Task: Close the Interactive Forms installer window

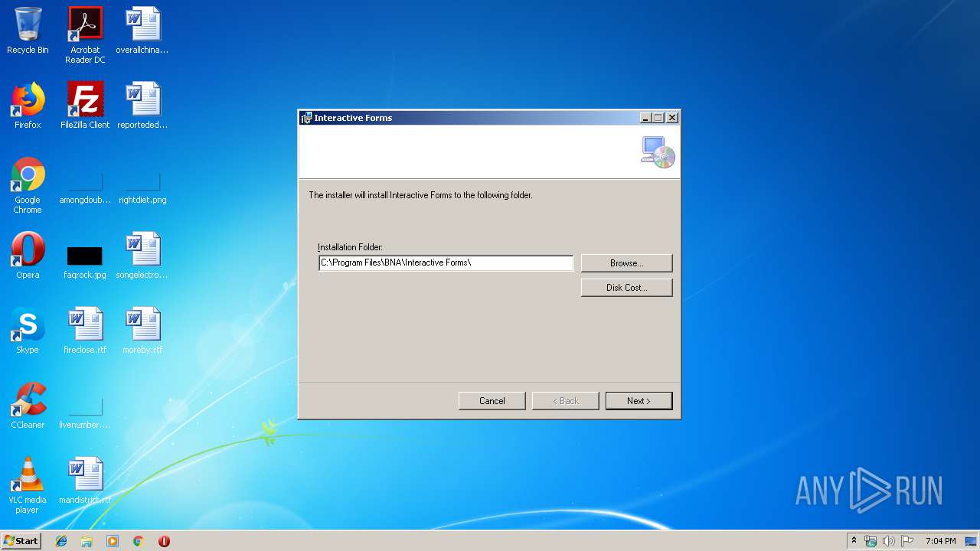Action: (x=671, y=118)
